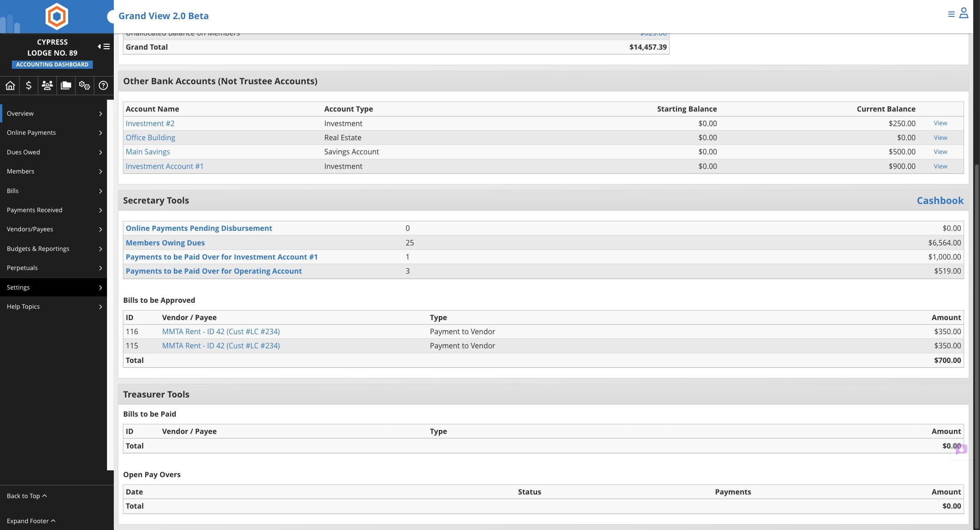Open the MMTA Rent vendor link for bill 116
This screenshot has height=530, width=980.
[221, 331]
